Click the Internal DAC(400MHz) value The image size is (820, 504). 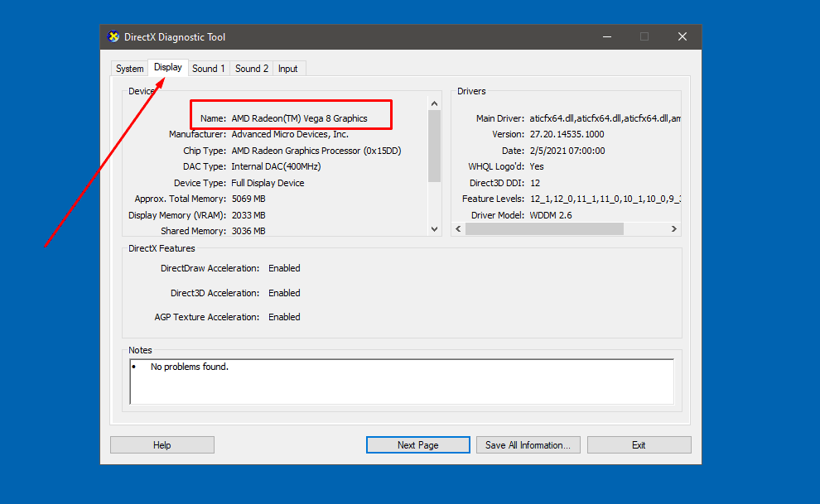[276, 166]
